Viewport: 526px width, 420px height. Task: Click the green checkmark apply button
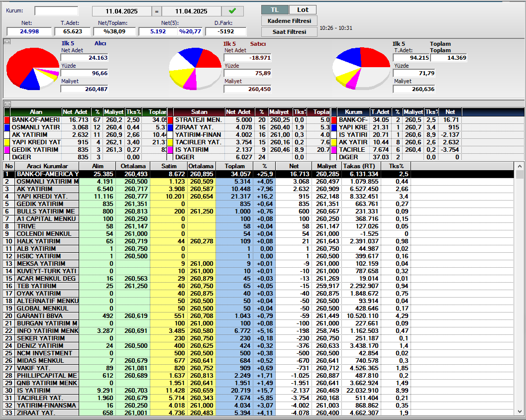tap(232, 11)
